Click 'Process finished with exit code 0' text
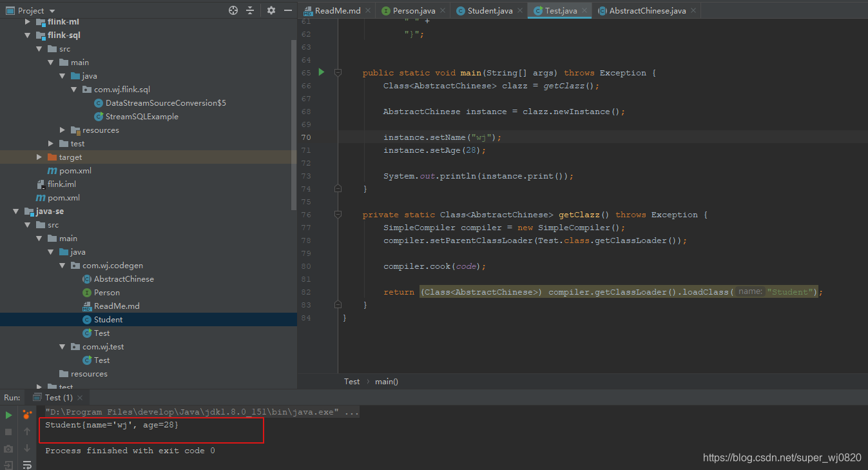Screen dimensions: 868x470 click(x=130, y=451)
